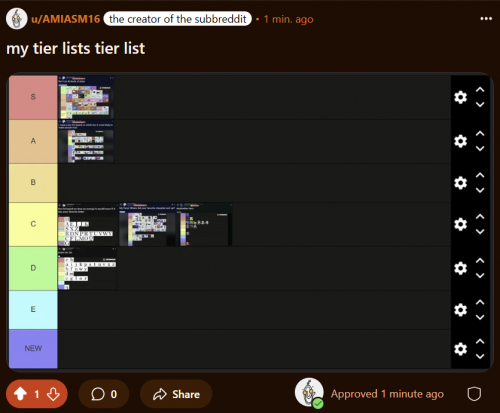Click the creator of the subbreddit flair

click(178, 19)
